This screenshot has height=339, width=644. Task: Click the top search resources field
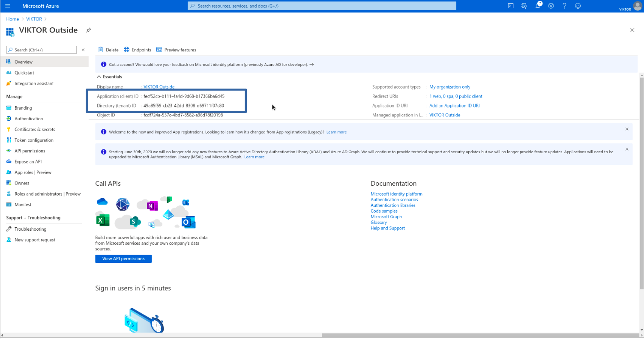(x=322, y=6)
